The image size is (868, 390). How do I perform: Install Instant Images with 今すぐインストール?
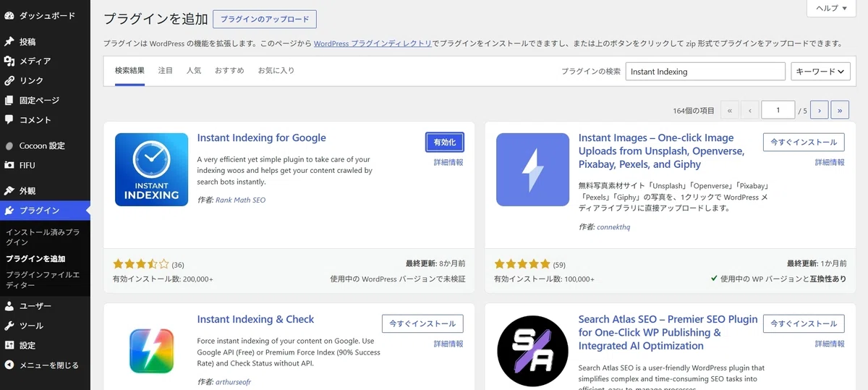(x=804, y=143)
